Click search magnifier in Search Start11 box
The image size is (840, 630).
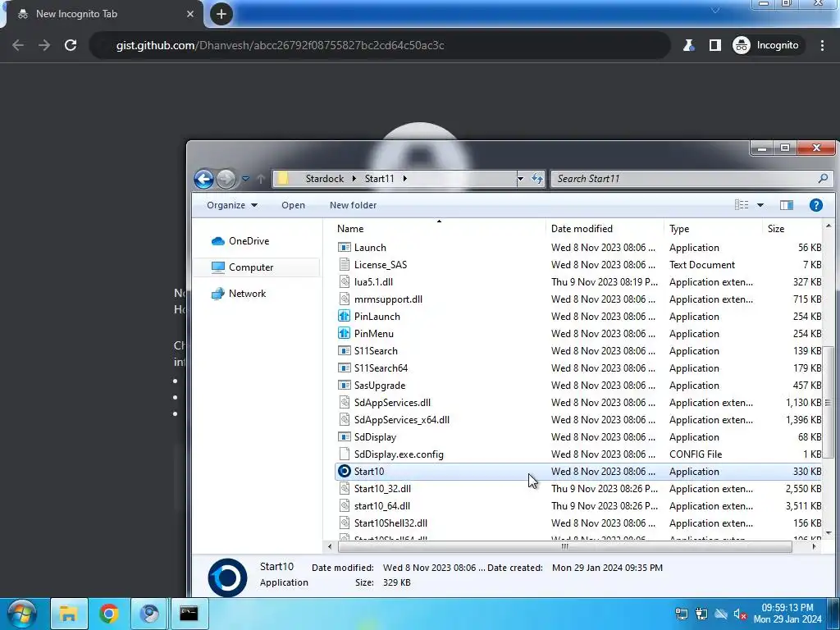(x=823, y=178)
